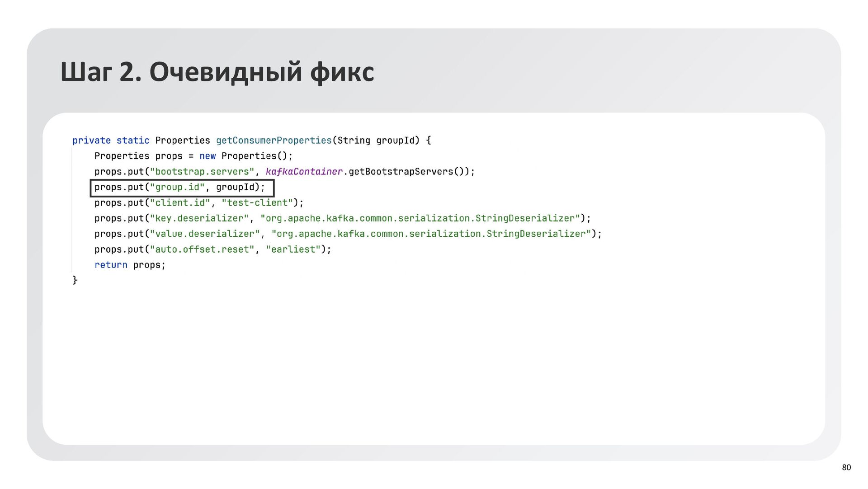Click the "earliest" string value
868x489 pixels.
293,249
